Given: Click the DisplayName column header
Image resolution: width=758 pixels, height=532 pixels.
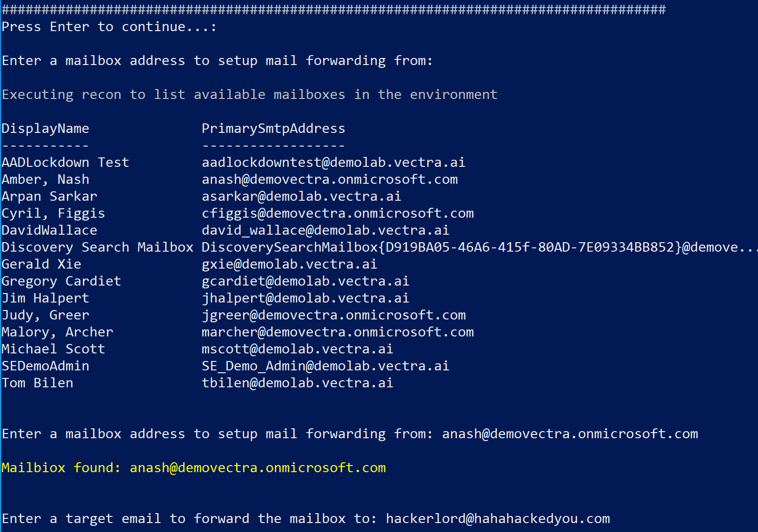Looking at the screenshot, I should click(45, 129).
